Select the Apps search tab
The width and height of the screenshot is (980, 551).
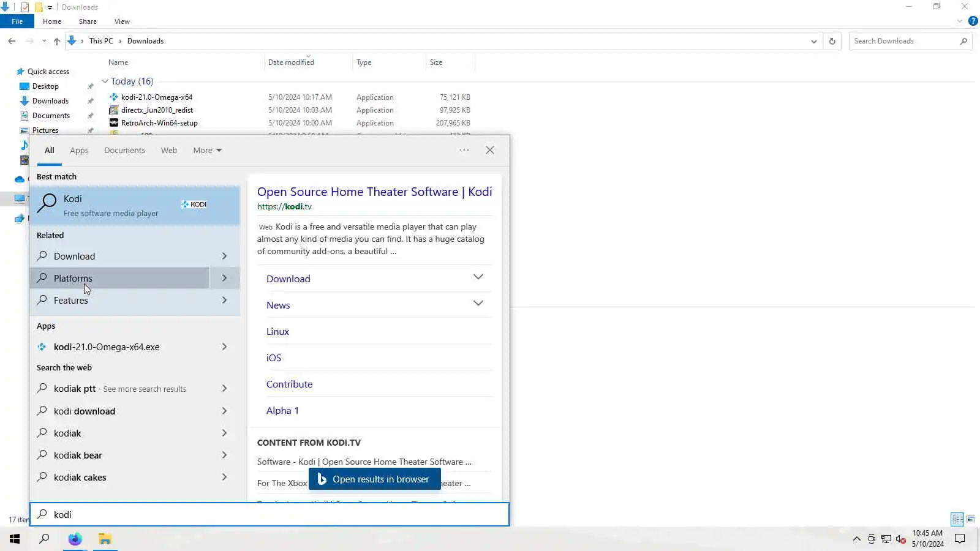(79, 150)
